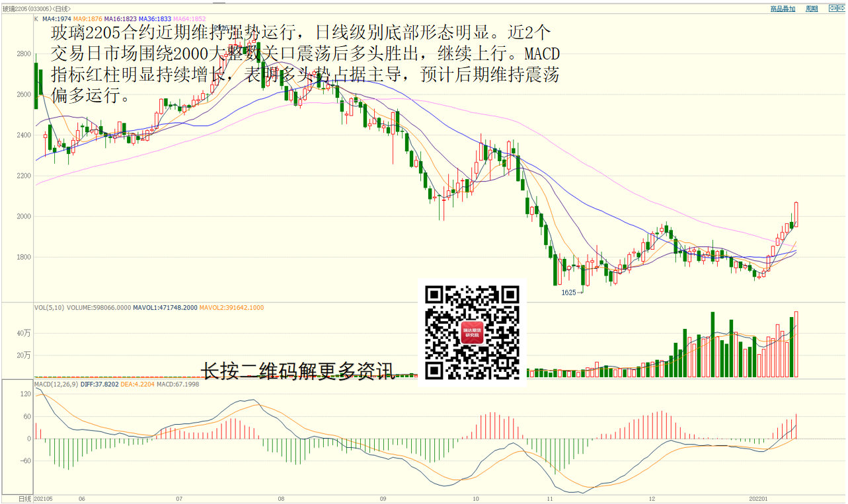Select the MA4:1974 indicator label
The width and height of the screenshot is (848, 504).
click(56, 19)
